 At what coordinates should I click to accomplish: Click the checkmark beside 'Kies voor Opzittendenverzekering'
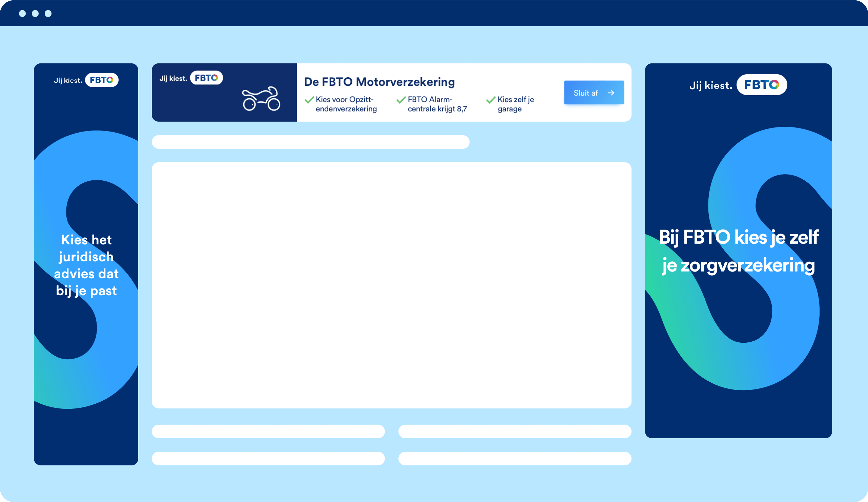[x=309, y=100]
